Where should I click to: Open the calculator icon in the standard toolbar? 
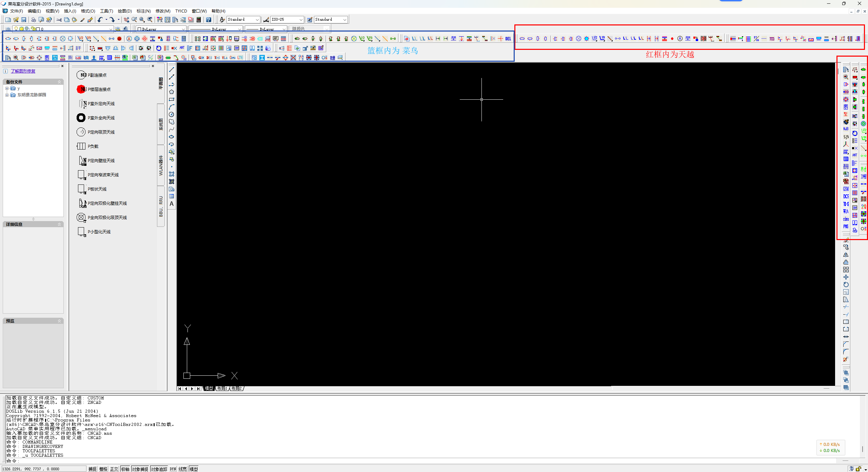(x=199, y=20)
